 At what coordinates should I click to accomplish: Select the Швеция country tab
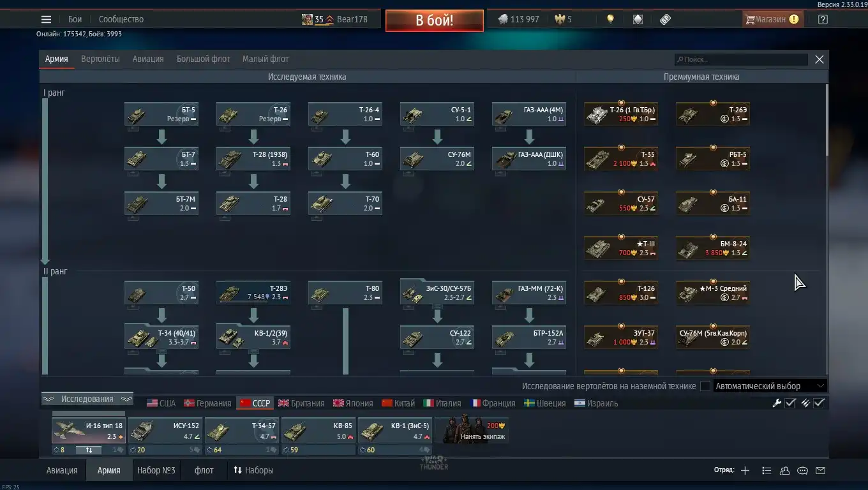(x=545, y=403)
